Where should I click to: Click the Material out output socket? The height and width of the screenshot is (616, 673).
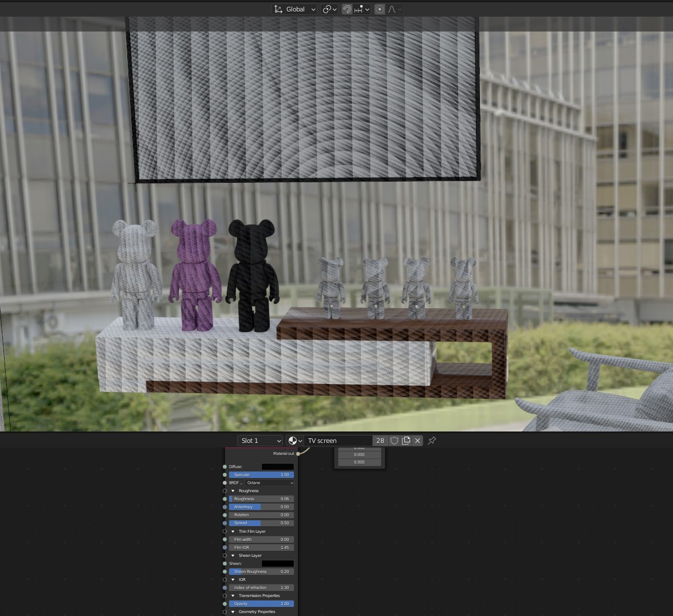298,454
